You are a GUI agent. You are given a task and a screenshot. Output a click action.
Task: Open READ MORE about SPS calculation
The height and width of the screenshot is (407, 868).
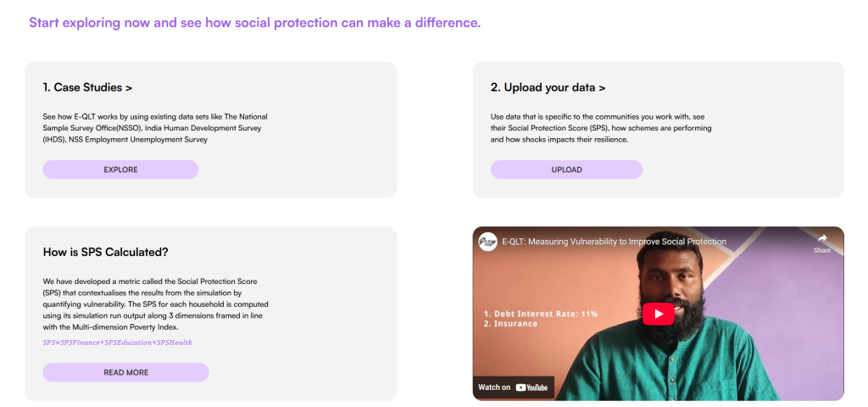click(125, 372)
